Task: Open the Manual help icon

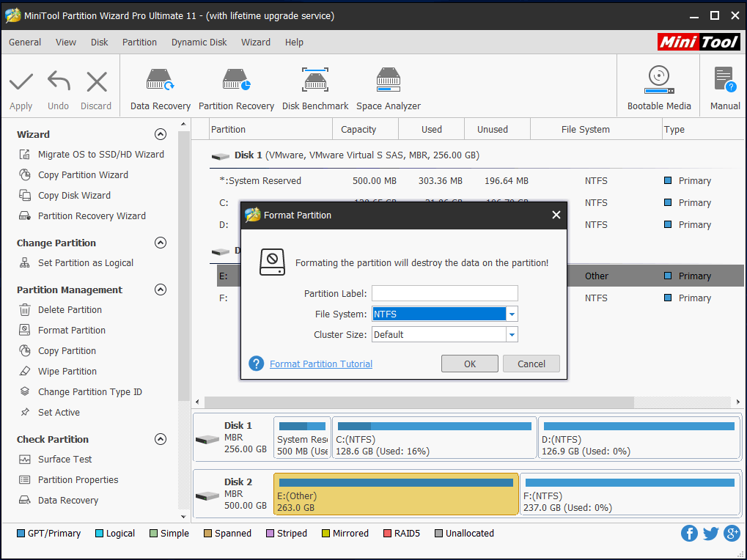Action: 724,79
